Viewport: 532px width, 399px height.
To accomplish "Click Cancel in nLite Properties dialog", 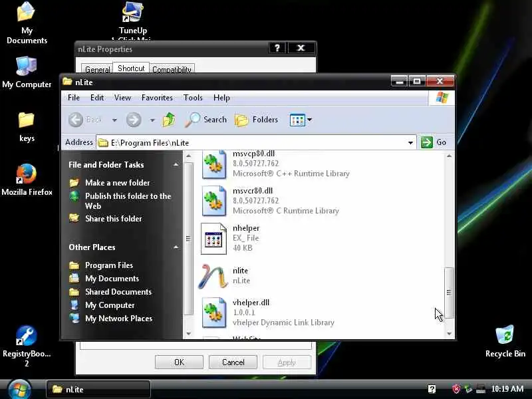I will click(233, 362).
